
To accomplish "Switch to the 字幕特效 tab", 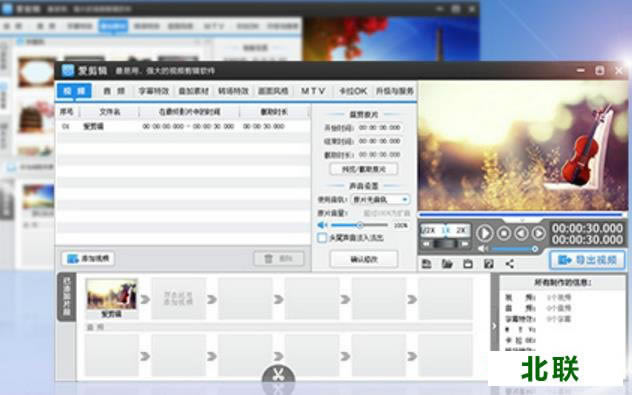I will pos(154,91).
